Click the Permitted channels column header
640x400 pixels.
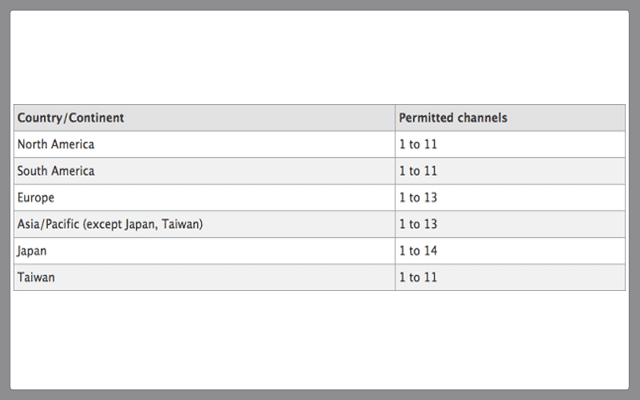pos(452,118)
